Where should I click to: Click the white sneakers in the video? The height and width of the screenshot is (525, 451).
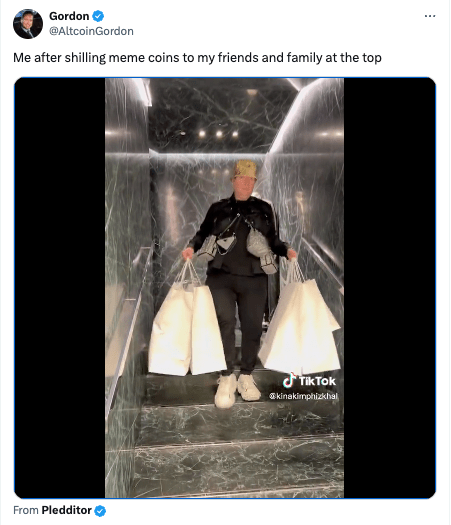237,390
